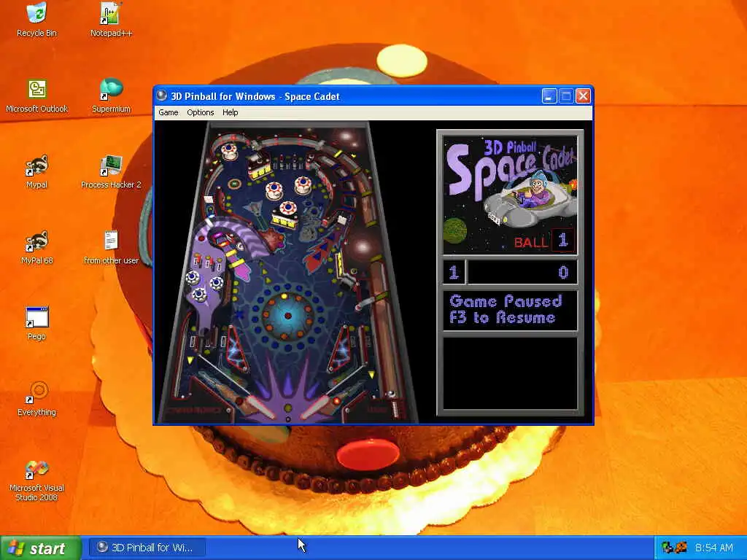Click the top-left round bumper

click(x=228, y=150)
